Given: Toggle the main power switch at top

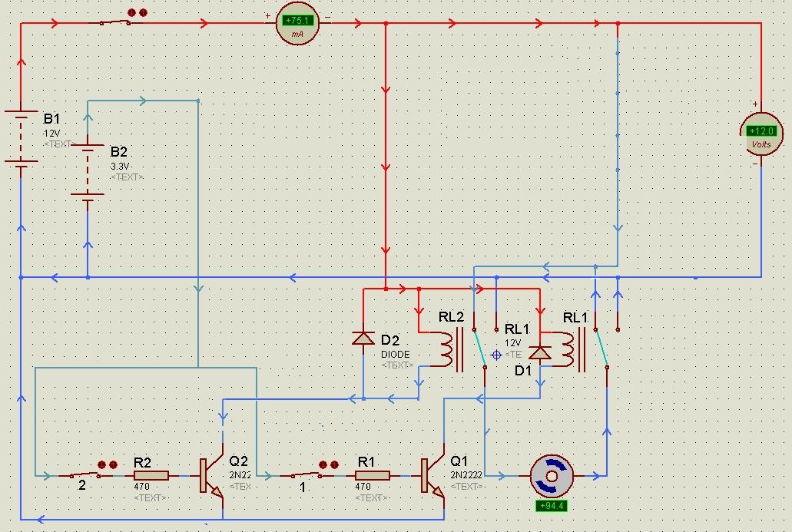Looking at the screenshot, I should click(115, 21).
